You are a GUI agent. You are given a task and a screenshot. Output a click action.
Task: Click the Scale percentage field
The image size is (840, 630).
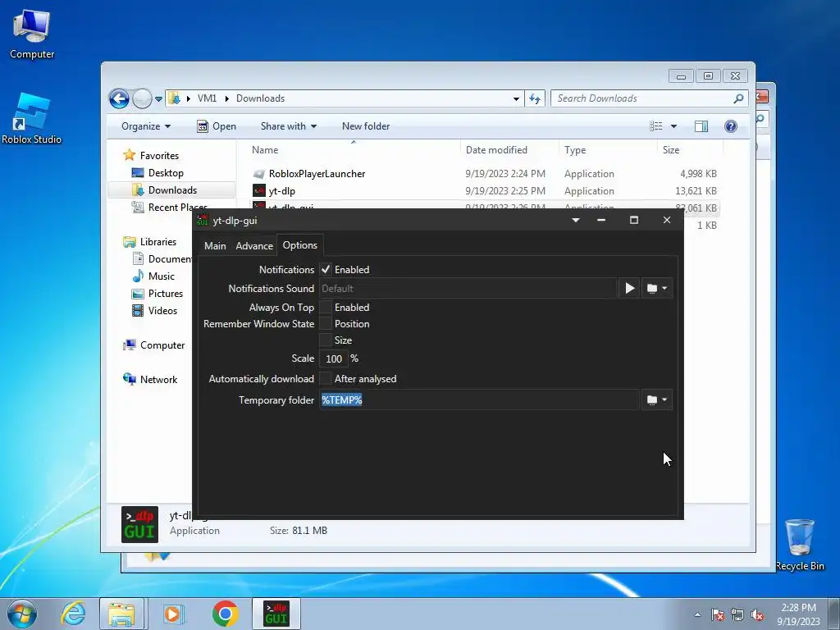coord(334,358)
